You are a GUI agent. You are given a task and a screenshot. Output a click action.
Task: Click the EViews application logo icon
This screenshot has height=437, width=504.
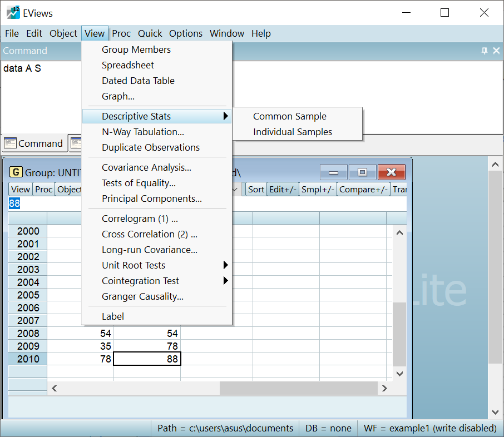click(x=13, y=13)
